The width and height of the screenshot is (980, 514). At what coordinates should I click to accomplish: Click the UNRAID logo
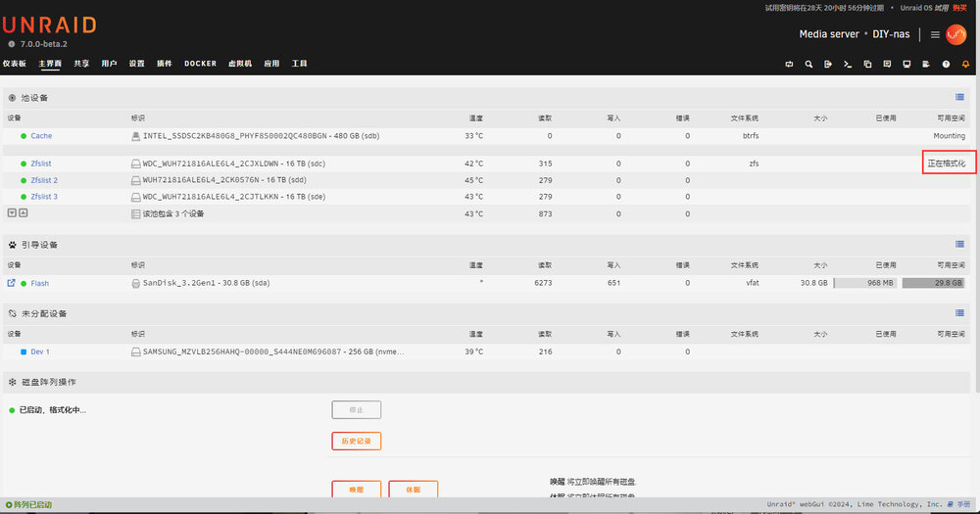49,25
